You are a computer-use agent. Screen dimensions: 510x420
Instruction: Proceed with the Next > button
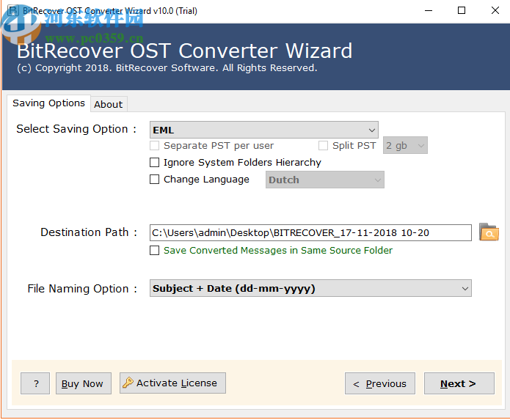tap(459, 383)
